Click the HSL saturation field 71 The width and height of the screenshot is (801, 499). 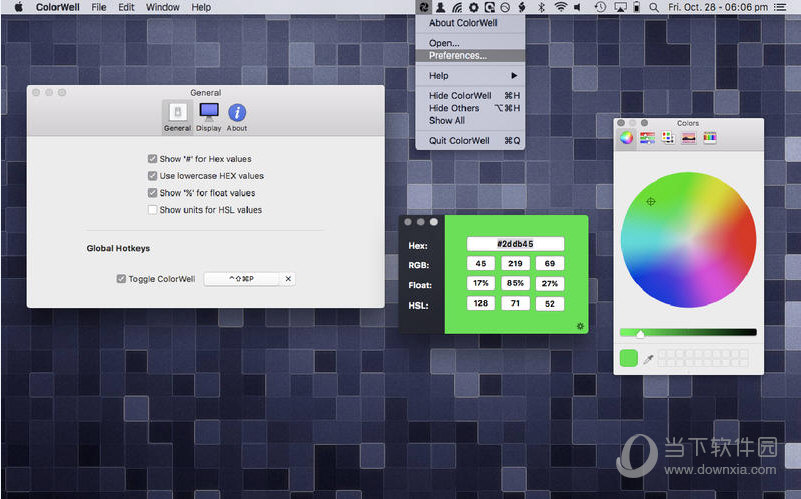(x=515, y=303)
